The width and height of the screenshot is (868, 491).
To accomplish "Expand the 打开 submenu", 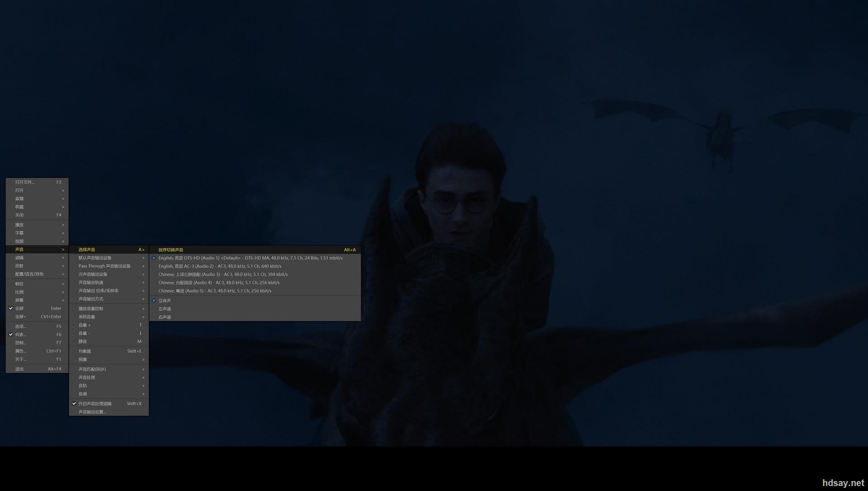I will pos(37,190).
